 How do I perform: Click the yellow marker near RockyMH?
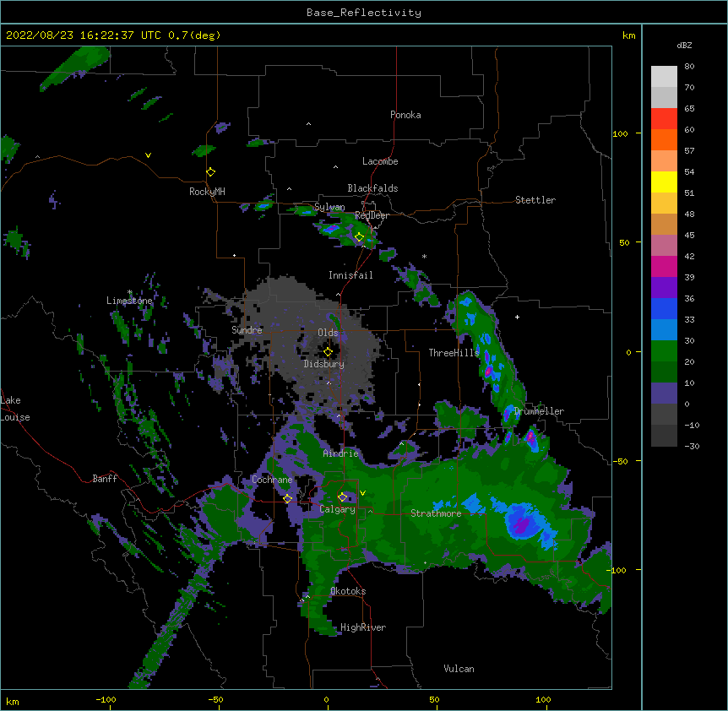[210, 172]
